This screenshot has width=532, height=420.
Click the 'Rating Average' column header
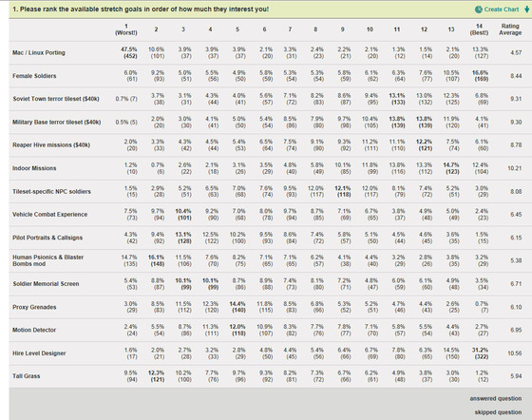pos(510,29)
